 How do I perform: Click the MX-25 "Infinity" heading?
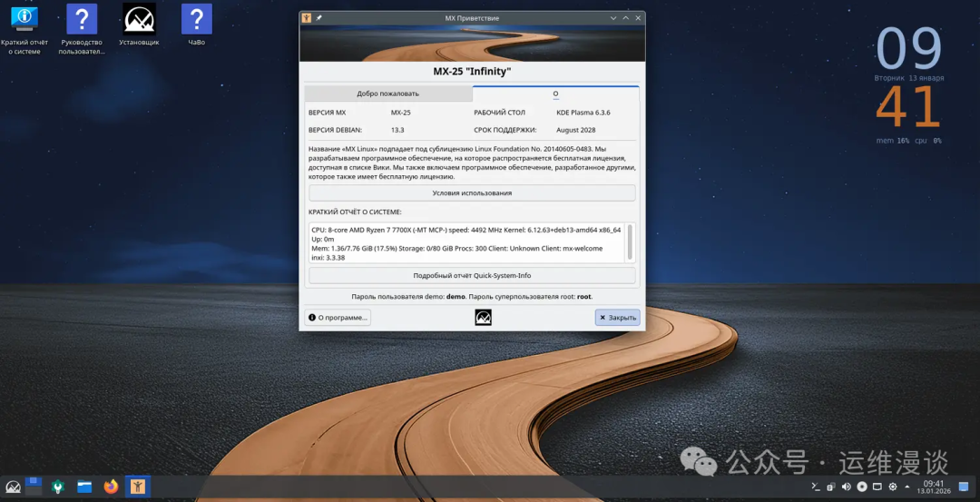pyautogui.click(x=472, y=72)
